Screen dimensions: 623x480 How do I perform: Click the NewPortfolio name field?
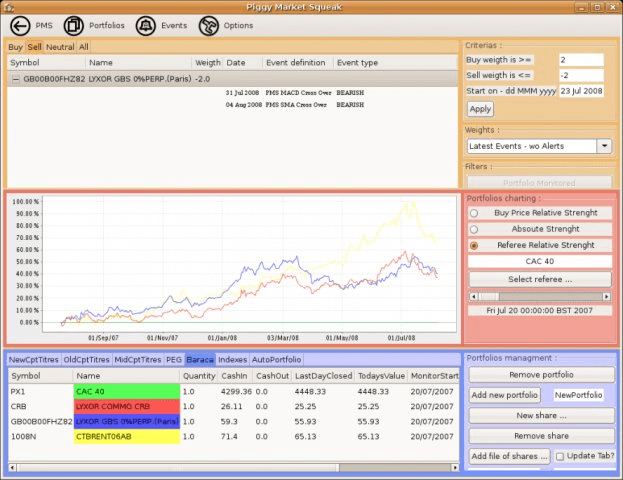(578, 395)
